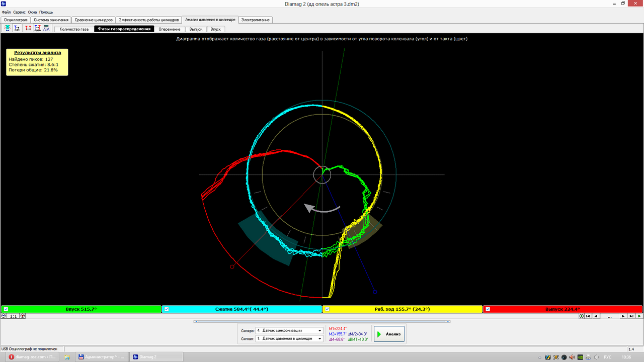Open diamag-osc.com browser taskbar item

click(31, 357)
